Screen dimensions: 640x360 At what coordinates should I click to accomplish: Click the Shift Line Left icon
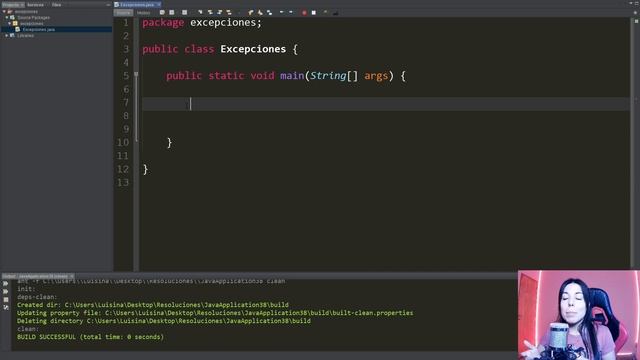pyautogui.click(x=282, y=13)
